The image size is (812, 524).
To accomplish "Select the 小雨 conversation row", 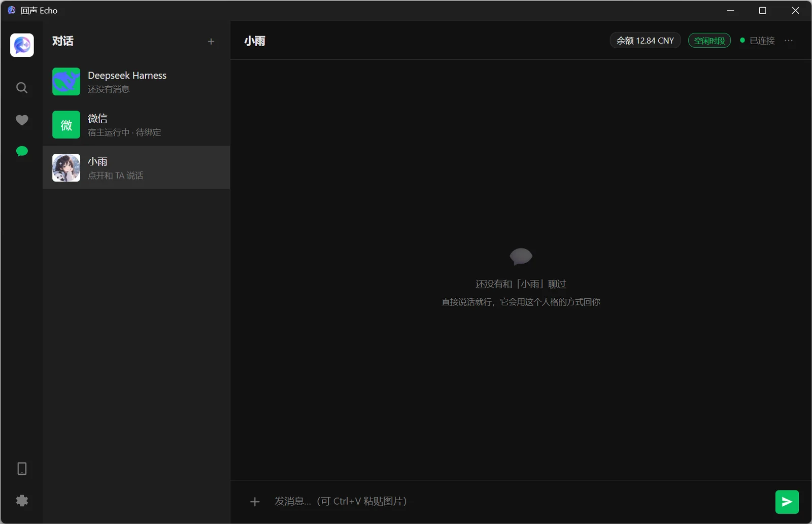I will tap(136, 168).
